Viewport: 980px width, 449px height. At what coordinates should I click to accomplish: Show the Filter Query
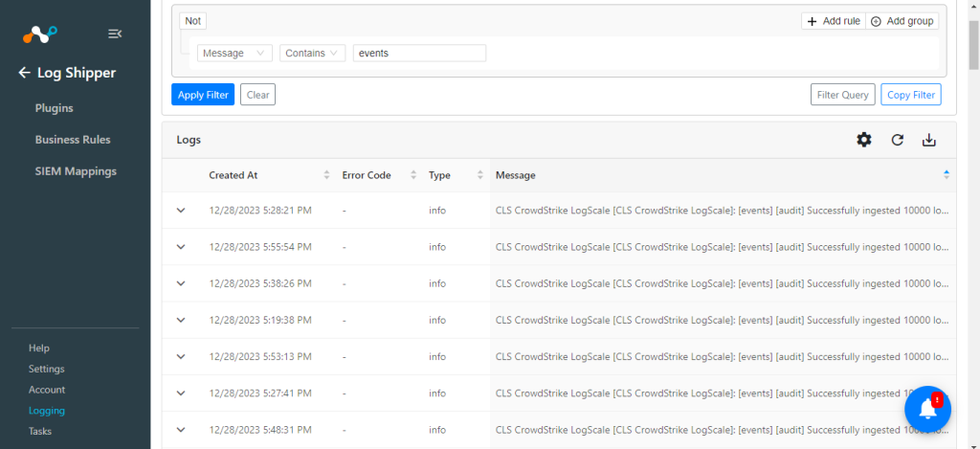pos(842,95)
